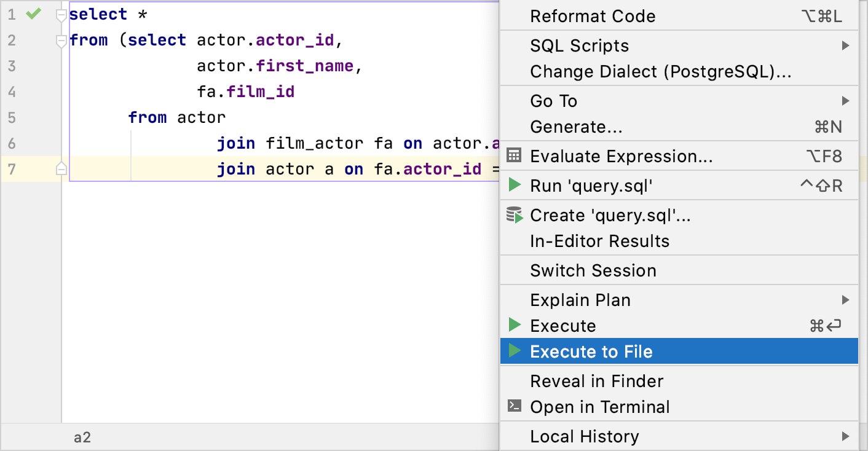Image resolution: width=868 pixels, height=451 pixels.
Task: Open the Explain Plan submenu
Action: [x=580, y=300]
